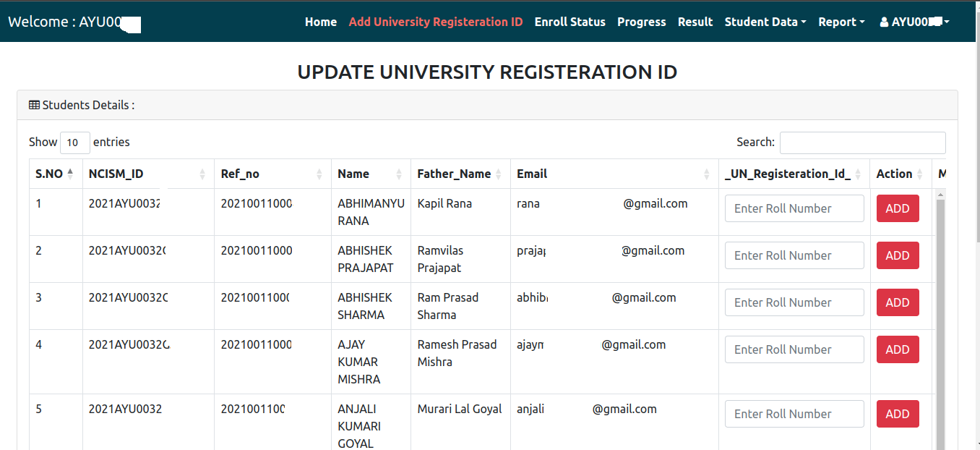The width and height of the screenshot is (980, 450).
Task: Open the Progress menu item
Action: (642, 22)
